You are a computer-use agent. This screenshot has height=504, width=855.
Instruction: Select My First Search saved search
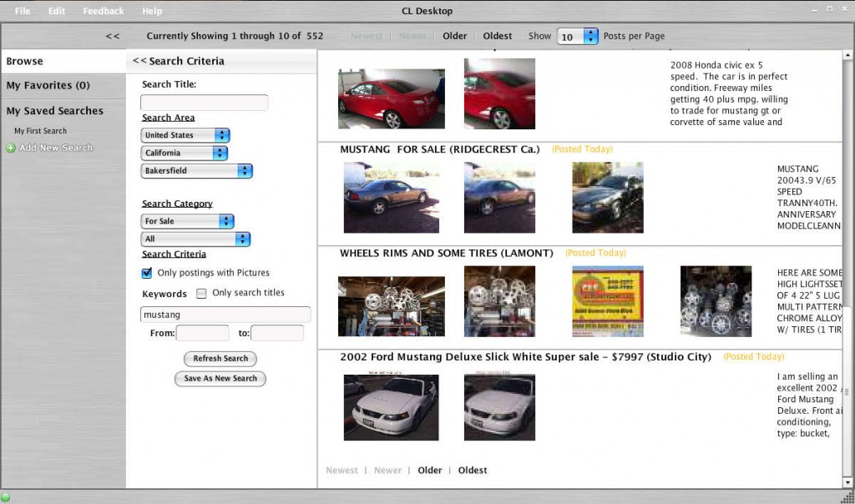pos(38,130)
